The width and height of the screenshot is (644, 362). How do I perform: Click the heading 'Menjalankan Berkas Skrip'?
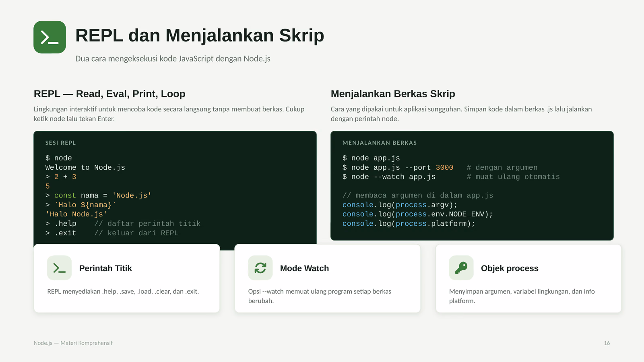pos(393,94)
